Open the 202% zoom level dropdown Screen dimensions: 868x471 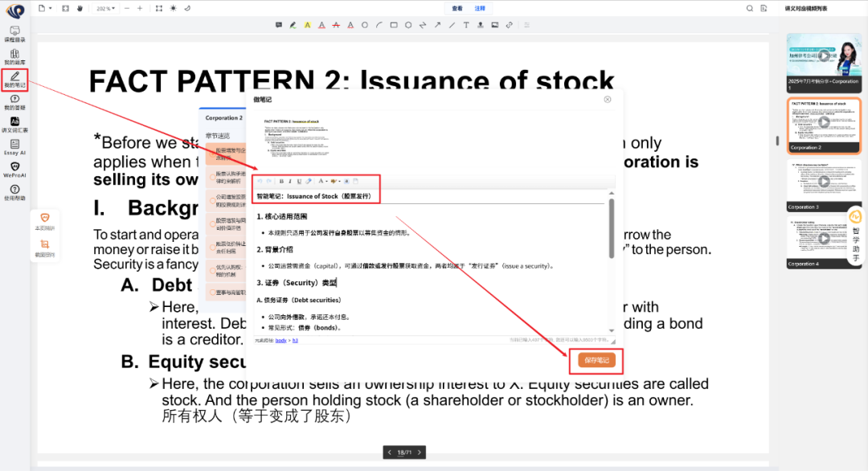coord(105,8)
